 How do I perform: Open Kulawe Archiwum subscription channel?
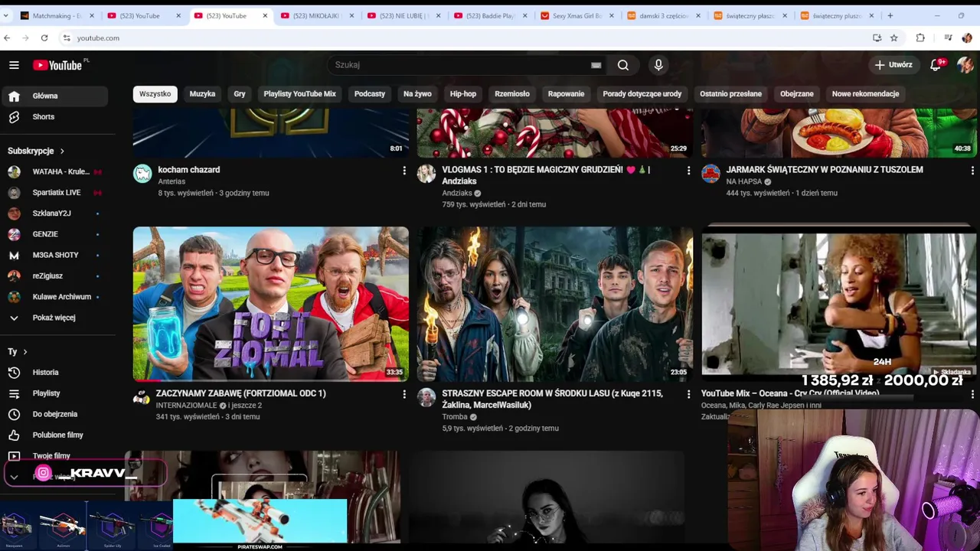pos(54,296)
